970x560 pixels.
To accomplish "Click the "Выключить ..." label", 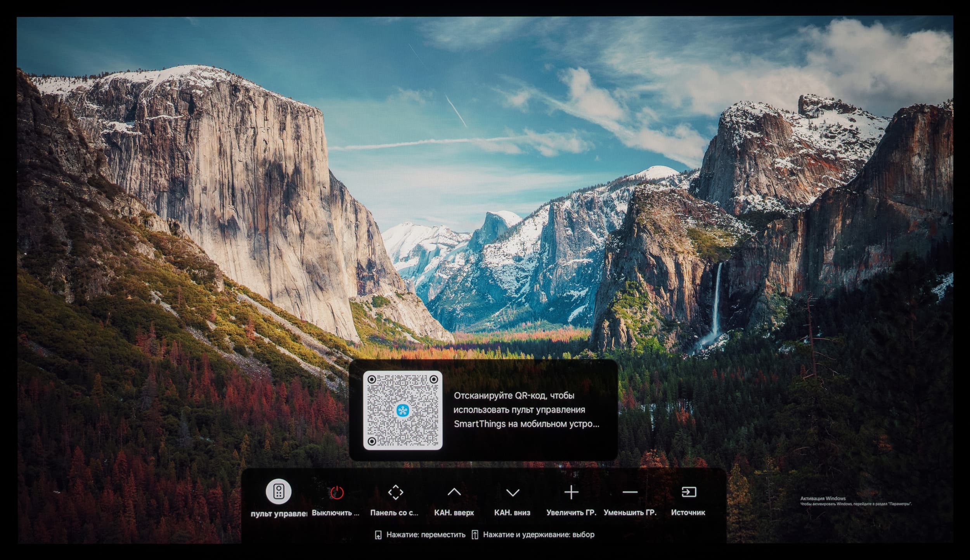I will 336,513.
